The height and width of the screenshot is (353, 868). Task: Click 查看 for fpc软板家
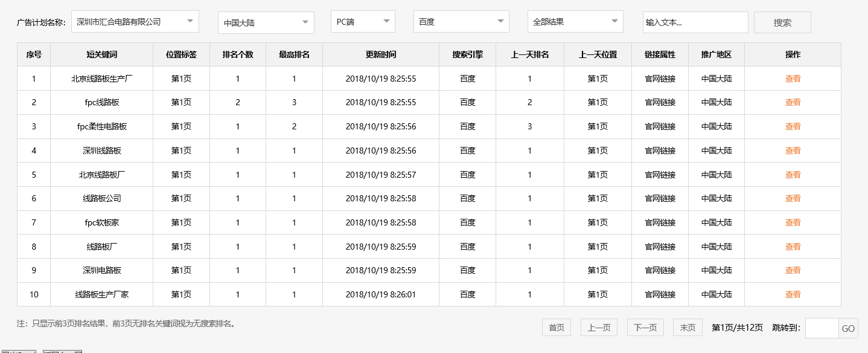pyautogui.click(x=793, y=222)
